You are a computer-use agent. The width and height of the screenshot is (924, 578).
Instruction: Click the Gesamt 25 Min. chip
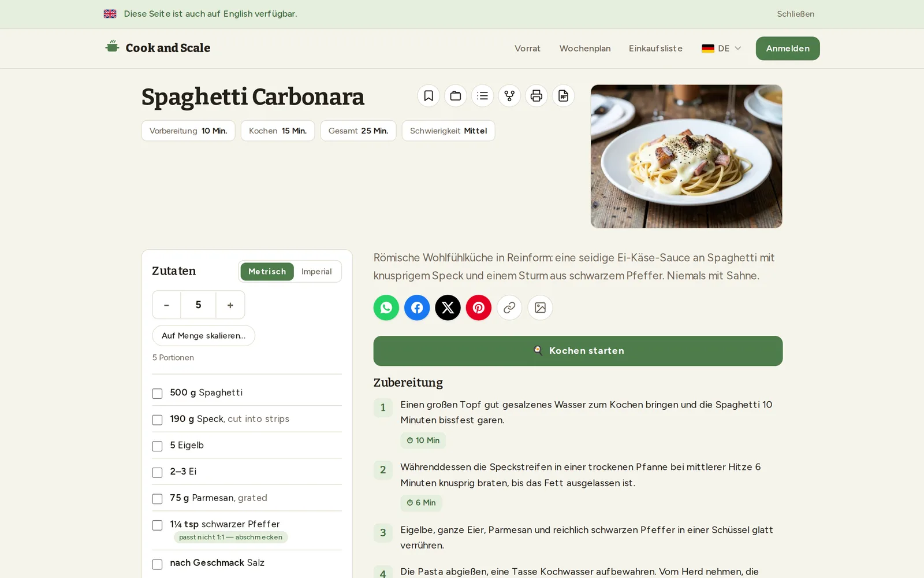(x=358, y=131)
